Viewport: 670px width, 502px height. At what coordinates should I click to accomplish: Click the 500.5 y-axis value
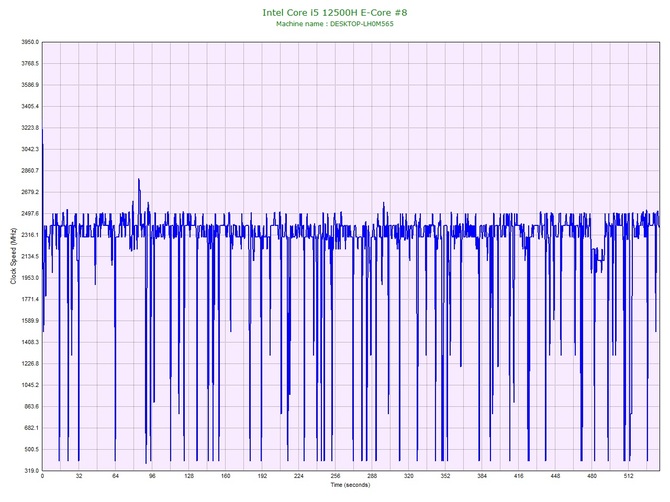pos(31,449)
